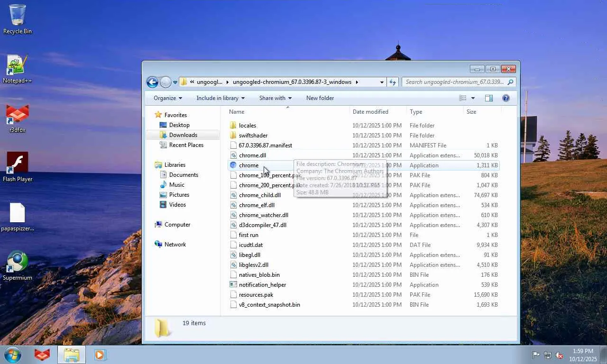The width and height of the screenshot is (607, 364).
Task: Open the Windows Start menu orb
Action: pos(13,355)
